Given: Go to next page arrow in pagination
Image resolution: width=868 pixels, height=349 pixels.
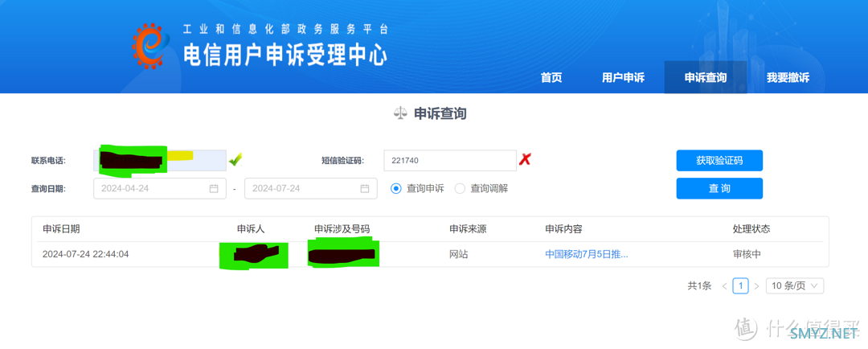Looking at the screenshot, I should pyautogui.click(x=756, y=286).
